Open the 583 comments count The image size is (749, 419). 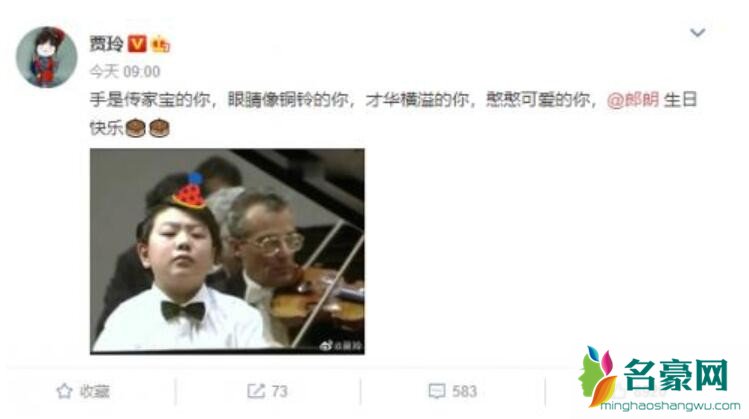tap(464, 392)
